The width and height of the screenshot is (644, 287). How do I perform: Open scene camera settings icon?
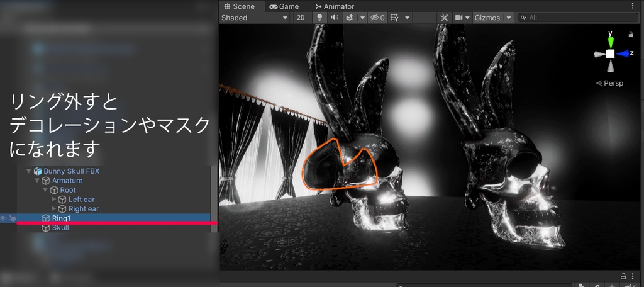click(x=459, y=18)
